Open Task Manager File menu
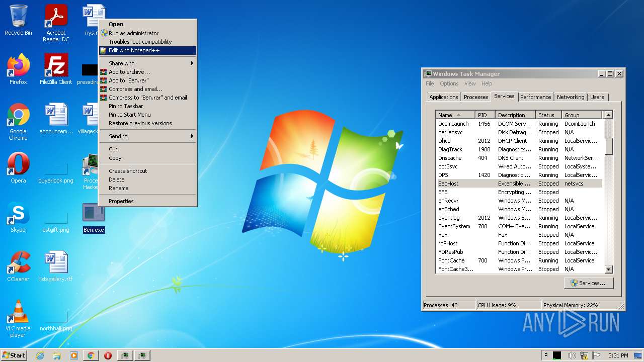This screenshot has height=362, width=644. click(x=430, y=83)
